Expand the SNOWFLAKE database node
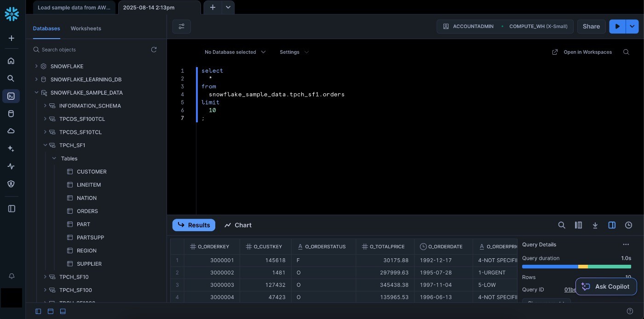The image size is (644, 319). click(x=36, y=66)
